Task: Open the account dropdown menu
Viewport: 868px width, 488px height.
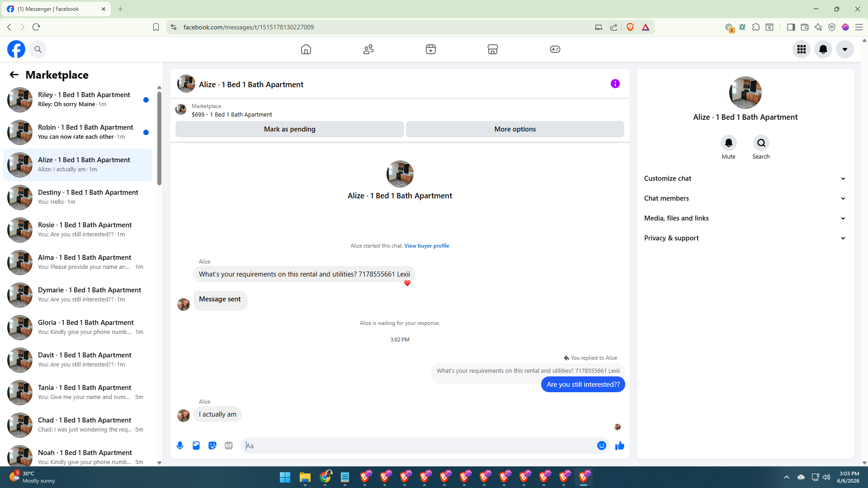Action: (x=845, y=49)
